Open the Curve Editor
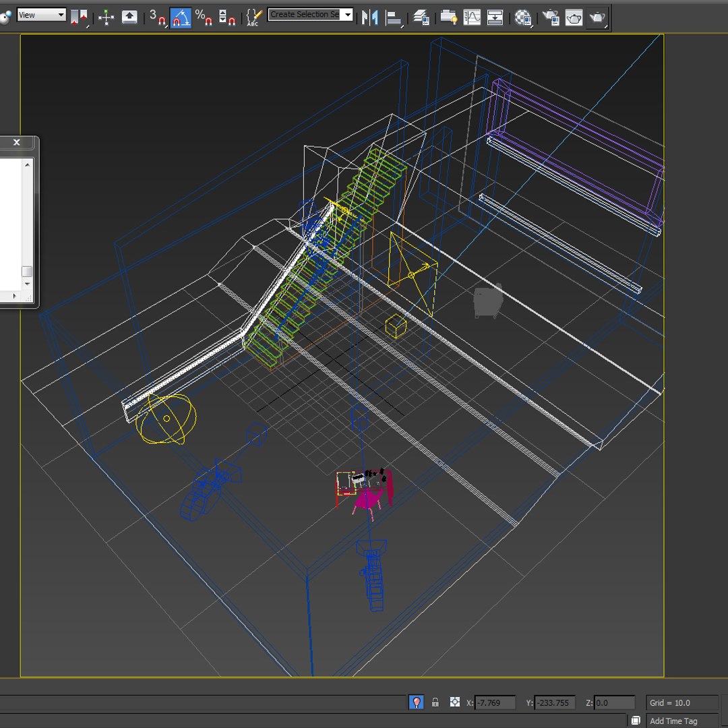The image size is (728, 728). [472, 18]
